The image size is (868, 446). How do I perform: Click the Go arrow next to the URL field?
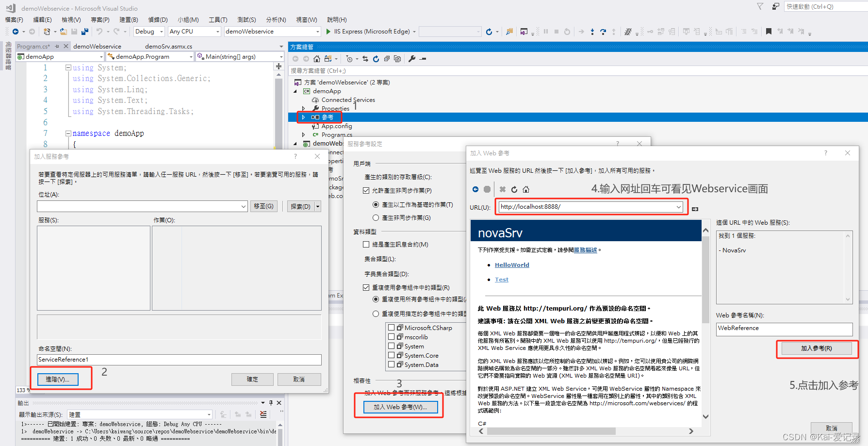tap(695, 209)
